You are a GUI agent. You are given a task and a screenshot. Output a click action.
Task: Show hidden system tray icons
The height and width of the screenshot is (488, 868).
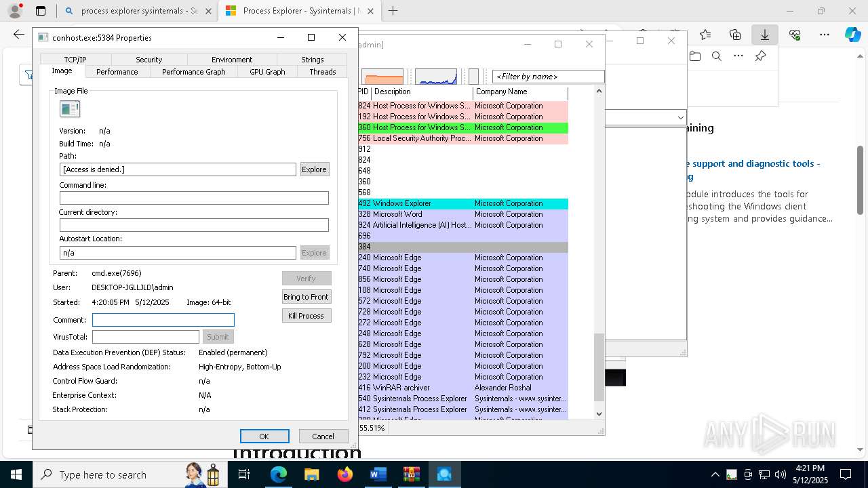(715, 474)
